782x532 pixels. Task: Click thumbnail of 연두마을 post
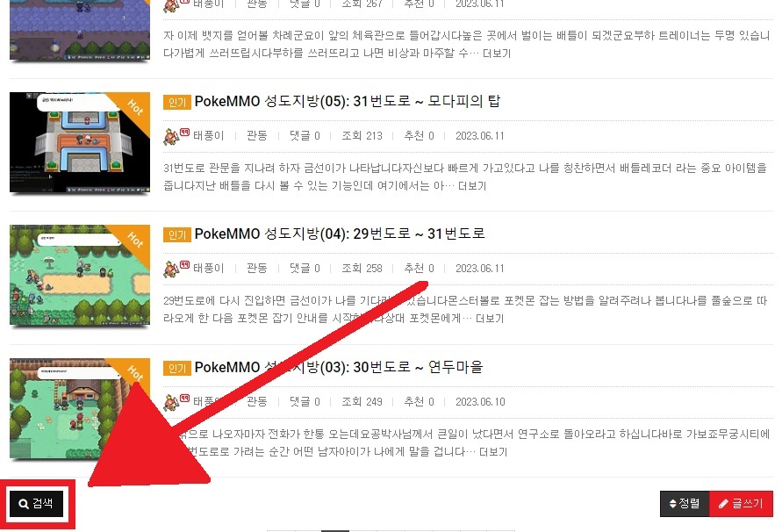pyautogui.click(x=80, y=408)
